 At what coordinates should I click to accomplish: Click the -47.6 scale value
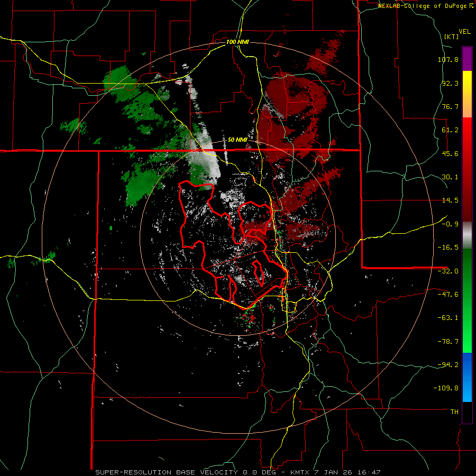[x=448, y=295]
